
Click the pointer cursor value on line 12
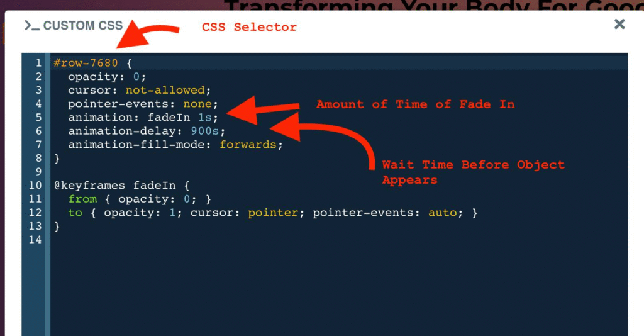[x=272, y=213]
